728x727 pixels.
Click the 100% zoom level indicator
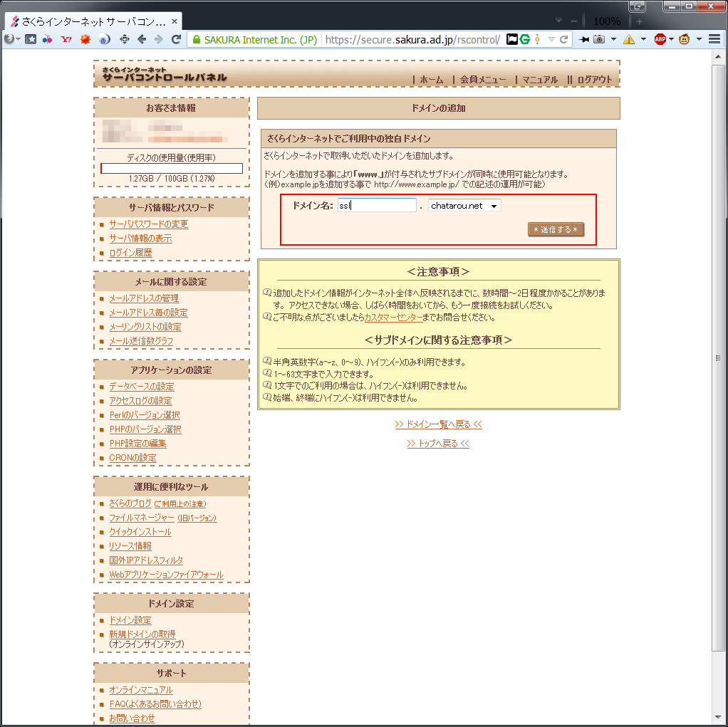point(607,21)
